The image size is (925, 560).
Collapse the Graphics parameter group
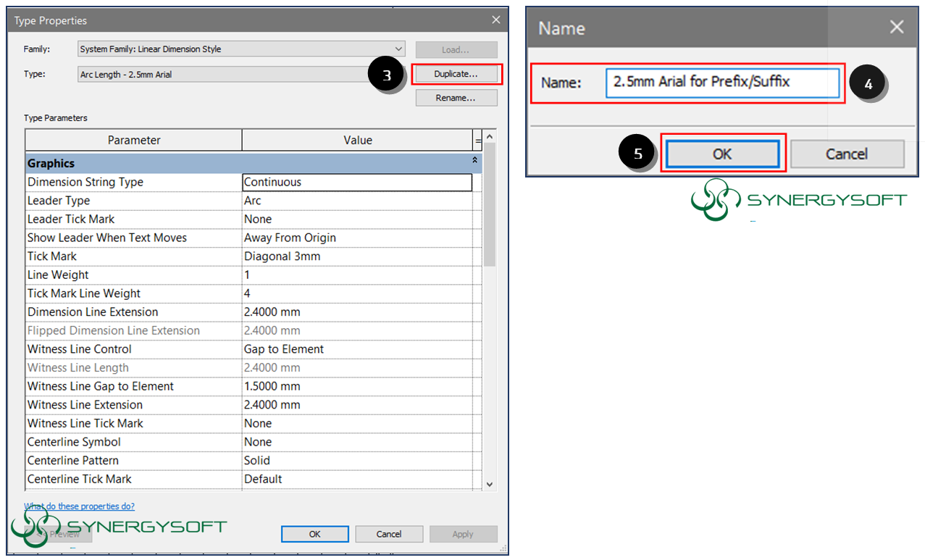[475, 160]
